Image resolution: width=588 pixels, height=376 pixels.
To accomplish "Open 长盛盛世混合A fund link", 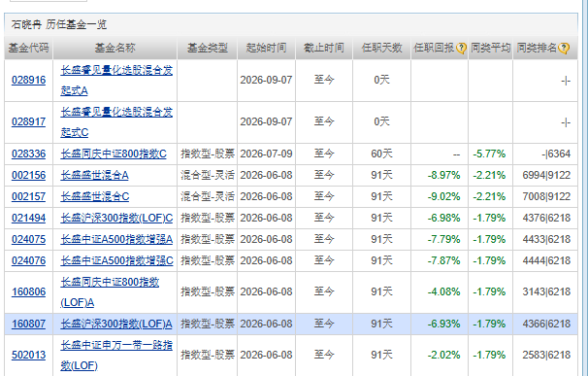I will [x=94, y=176].
